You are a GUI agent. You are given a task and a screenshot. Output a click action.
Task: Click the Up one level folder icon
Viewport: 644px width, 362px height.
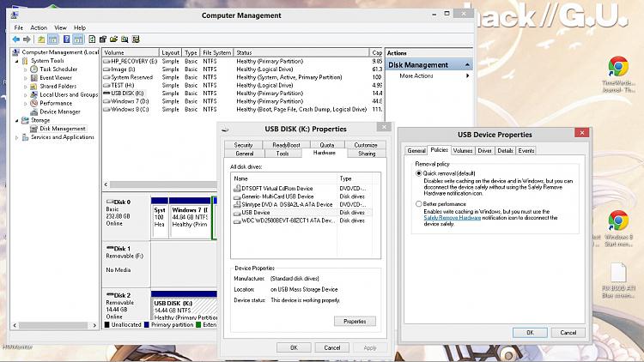pyautogui.click(x=41, y=39)
